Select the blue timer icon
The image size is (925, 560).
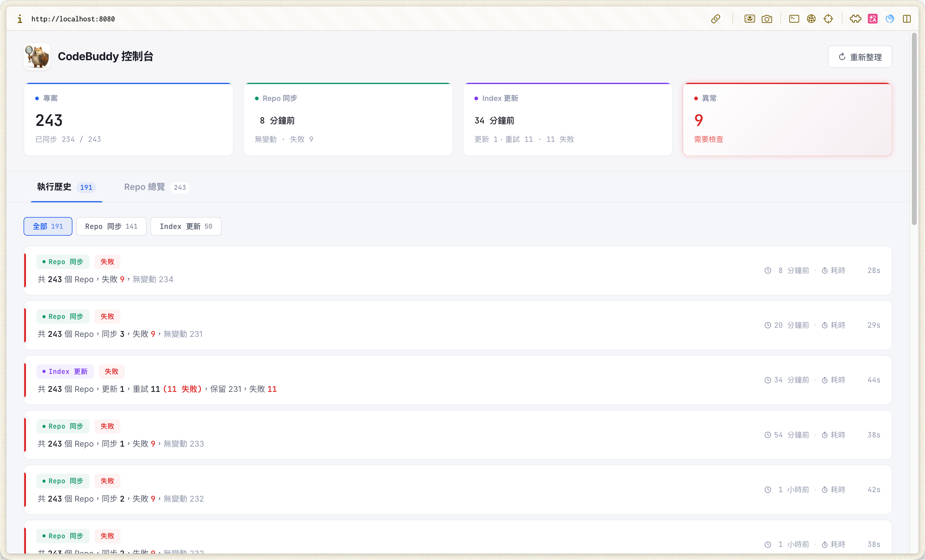[889, 19]
